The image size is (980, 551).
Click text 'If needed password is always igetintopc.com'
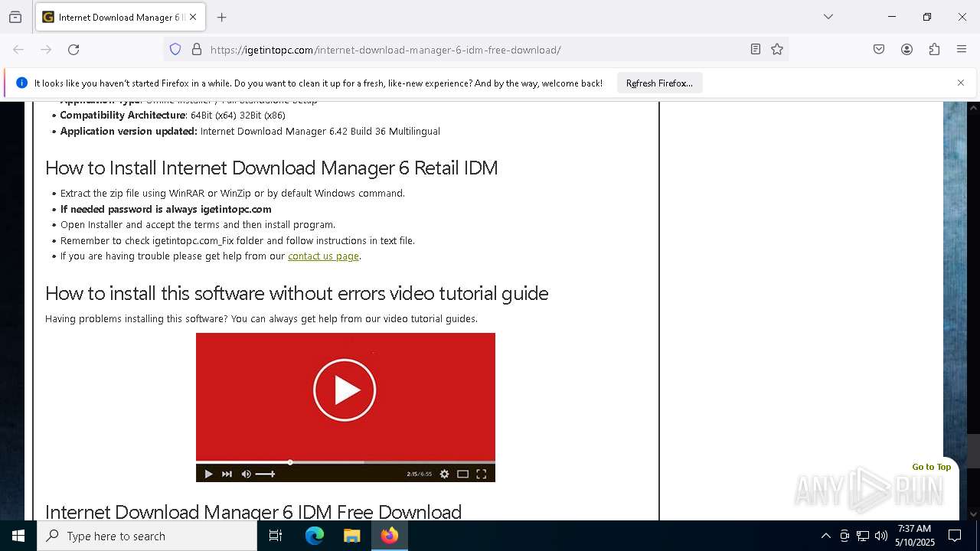click(x=165, y=209)
